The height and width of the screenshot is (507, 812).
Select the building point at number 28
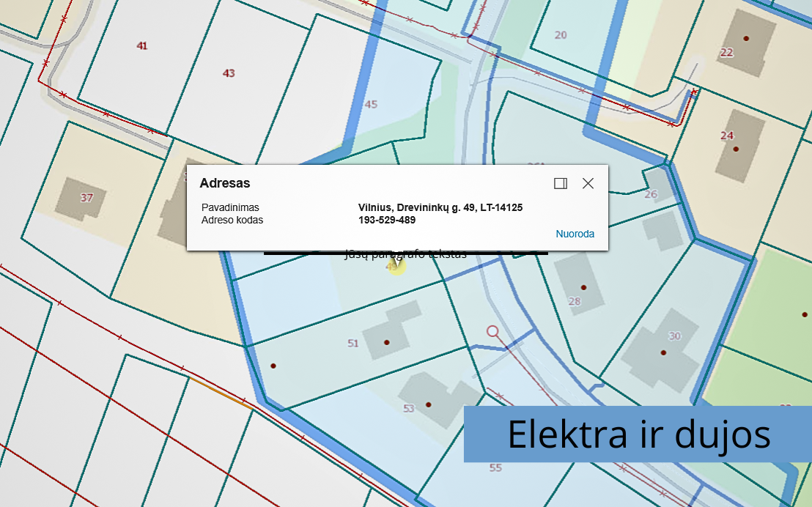[x=583, y=287]
